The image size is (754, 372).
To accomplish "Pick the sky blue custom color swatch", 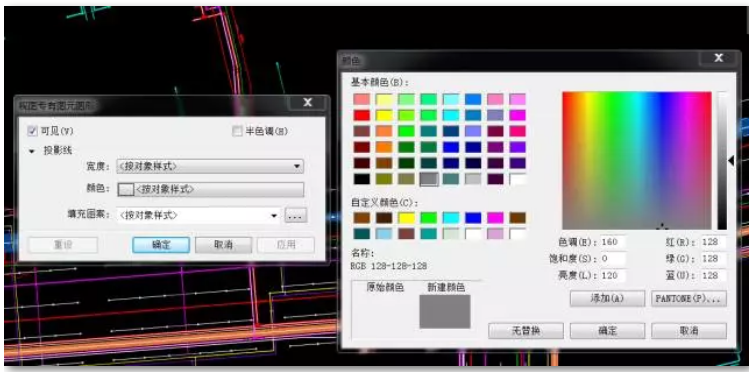I will tap(384, 234).
